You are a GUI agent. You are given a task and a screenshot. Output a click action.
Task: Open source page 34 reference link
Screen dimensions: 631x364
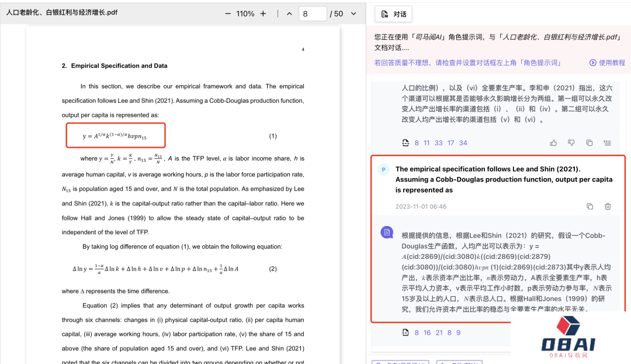click(x=463, y=143)
